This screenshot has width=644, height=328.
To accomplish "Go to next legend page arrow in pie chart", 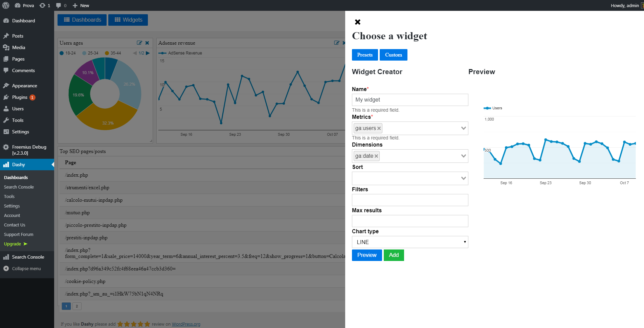I will [x=148, y=53].
